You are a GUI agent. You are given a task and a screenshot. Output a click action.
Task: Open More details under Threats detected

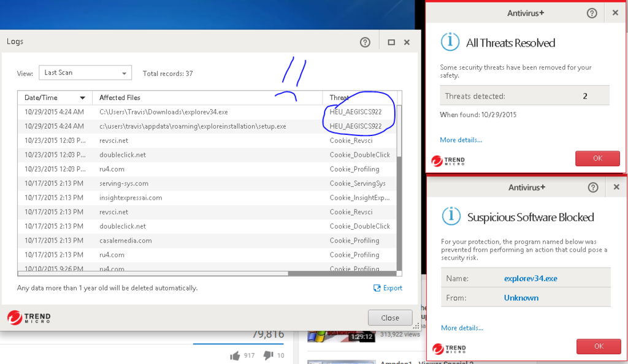461,140
